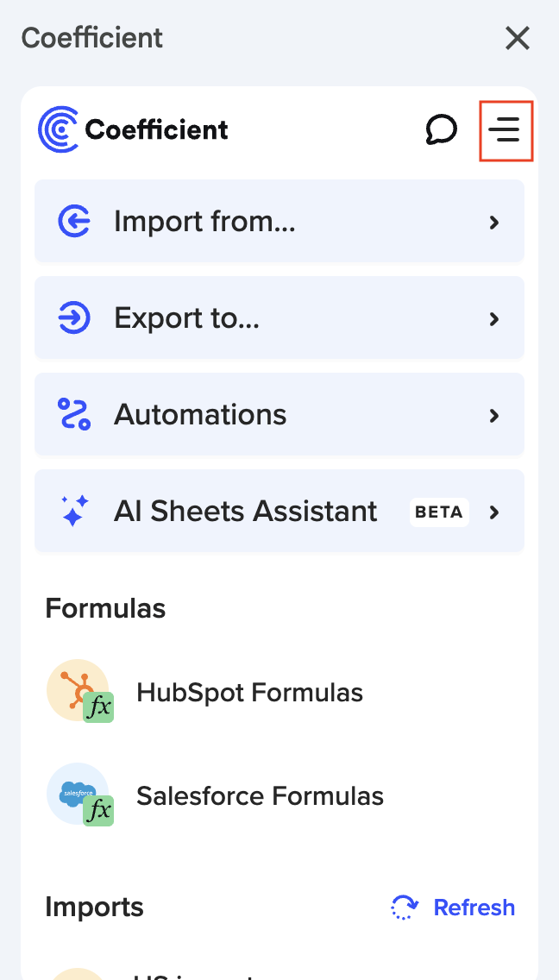Click the Export to arrow icon
Image resolution: width=559 pixels, height=980 pixels.
point(74,318)
